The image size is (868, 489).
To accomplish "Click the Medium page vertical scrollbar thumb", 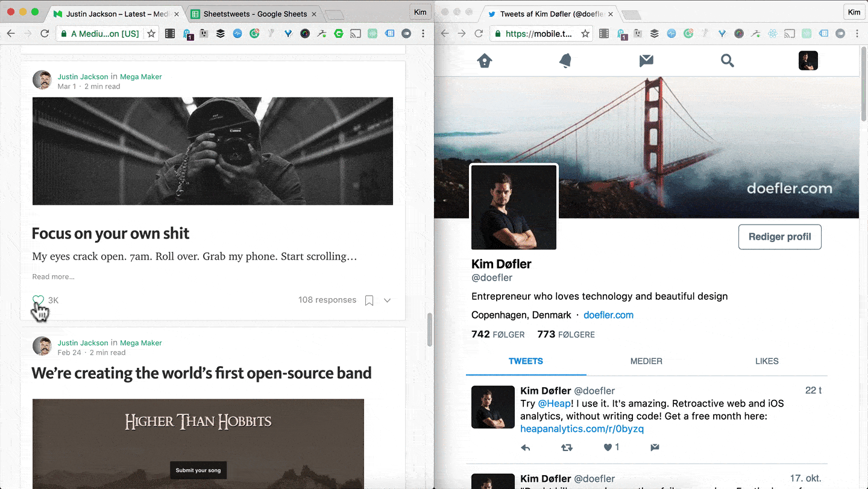I will tap(430, 329).
